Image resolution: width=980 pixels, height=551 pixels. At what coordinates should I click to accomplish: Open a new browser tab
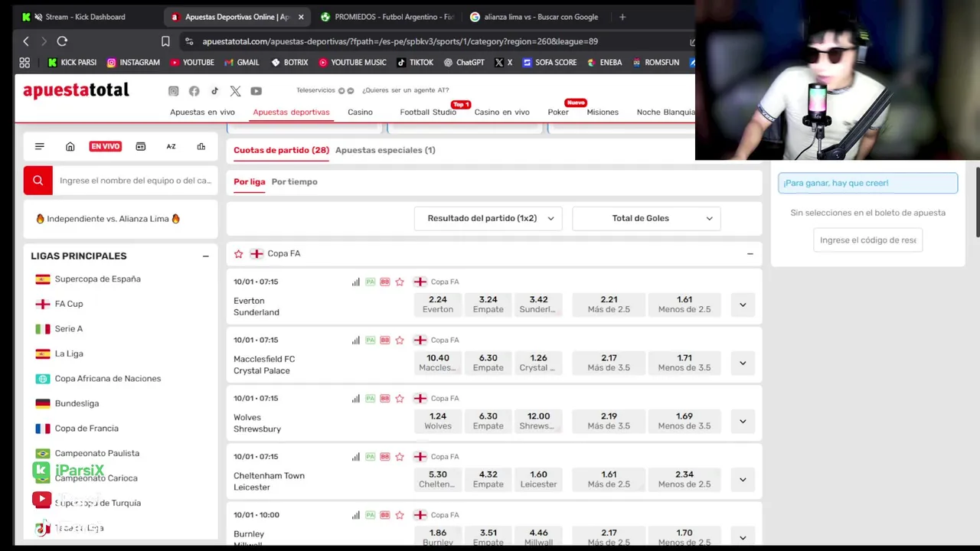pyautogui.click(x=622, y=17)
